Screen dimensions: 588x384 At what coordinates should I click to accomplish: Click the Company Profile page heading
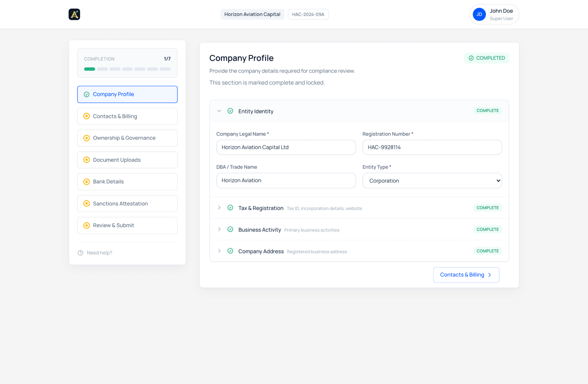241,58
